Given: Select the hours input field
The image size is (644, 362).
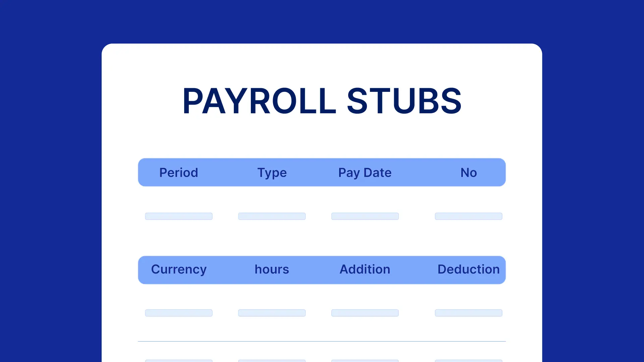Looking at the screenshot, I should tap(272, 312).
